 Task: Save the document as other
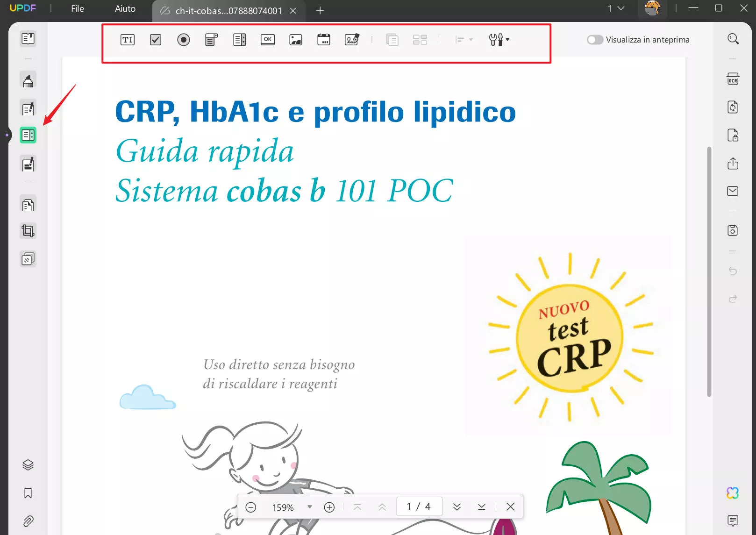coord(733,230)
